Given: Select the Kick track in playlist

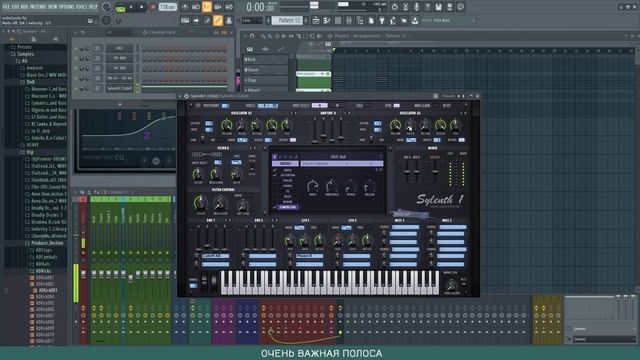Looking at the screenshot, I should pos(265,60).
